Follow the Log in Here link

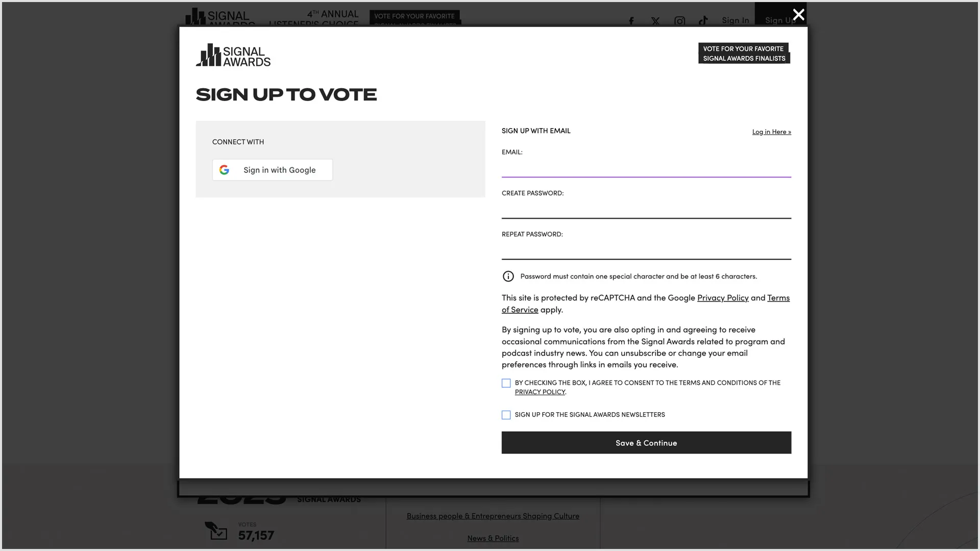pos(771,132)
